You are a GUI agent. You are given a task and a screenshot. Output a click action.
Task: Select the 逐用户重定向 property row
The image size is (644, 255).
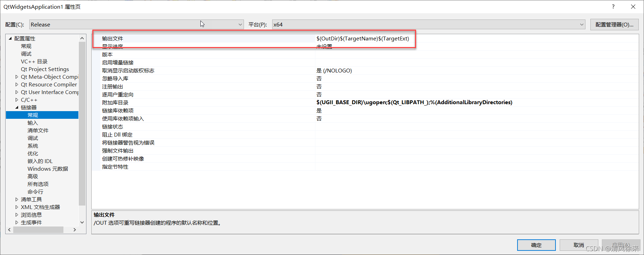coord(365,94)
